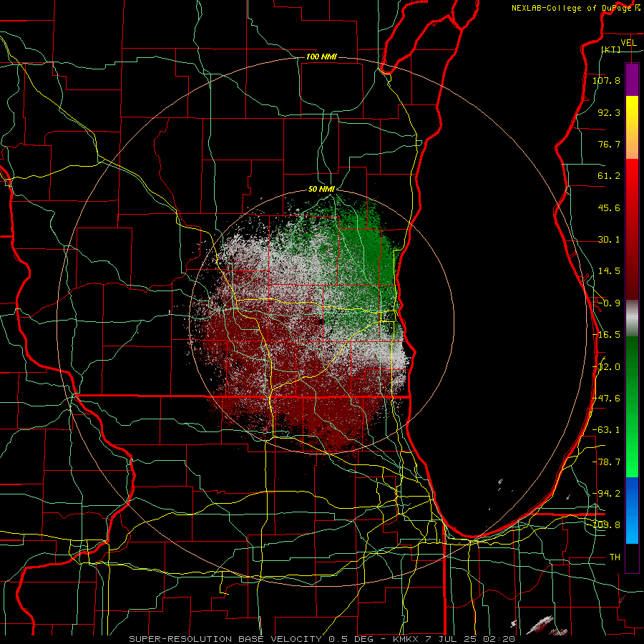Click the VEL legend title

point(628,43)
